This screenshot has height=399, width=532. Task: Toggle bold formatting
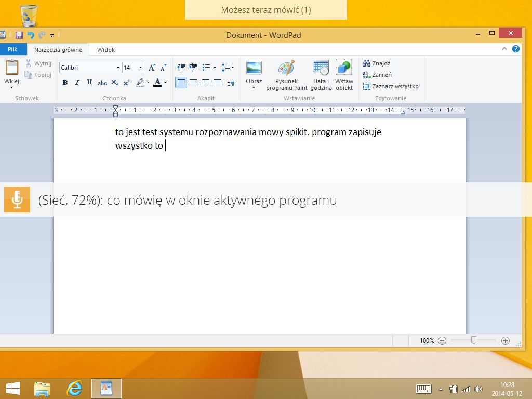pos(65,83)
